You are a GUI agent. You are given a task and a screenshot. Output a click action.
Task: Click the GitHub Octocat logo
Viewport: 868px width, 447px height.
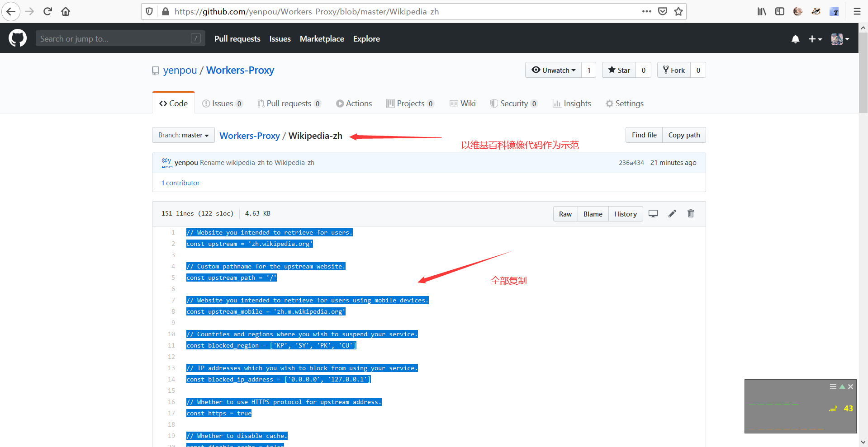point(18,38)
